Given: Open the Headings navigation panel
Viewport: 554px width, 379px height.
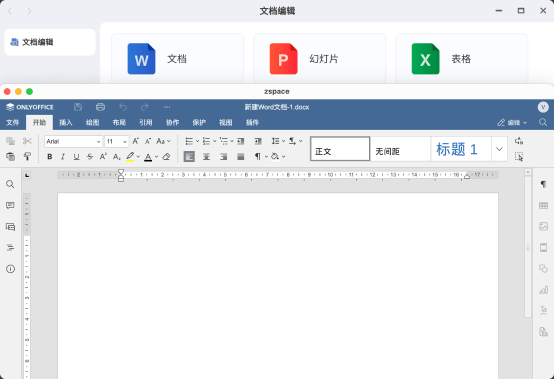Looking at the screenshot, I should [10, 248].
